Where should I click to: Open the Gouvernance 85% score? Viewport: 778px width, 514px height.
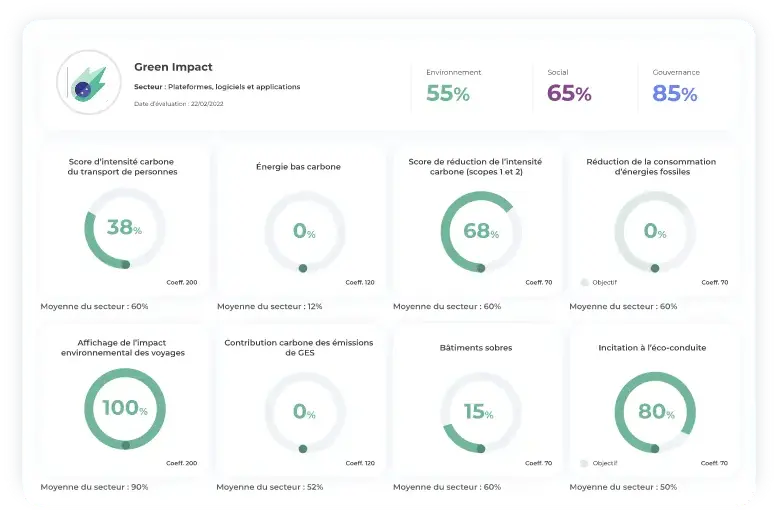pos(675,93)
